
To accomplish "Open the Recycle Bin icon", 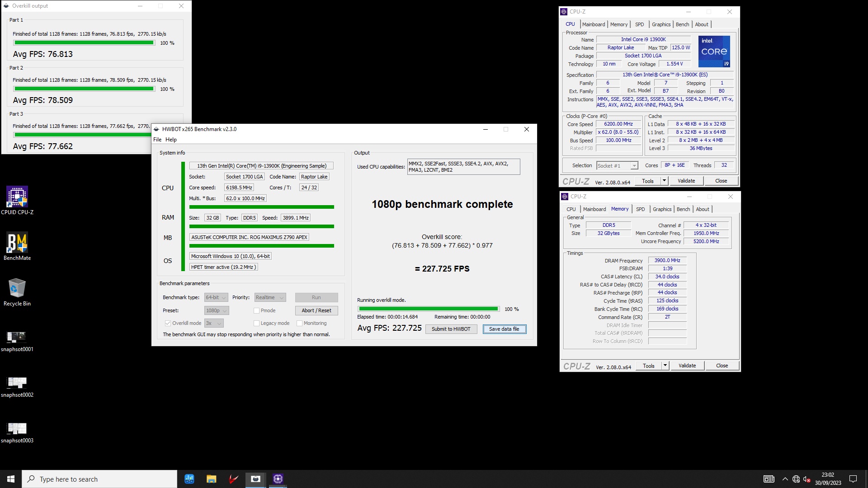I will [x=17, y=292].
